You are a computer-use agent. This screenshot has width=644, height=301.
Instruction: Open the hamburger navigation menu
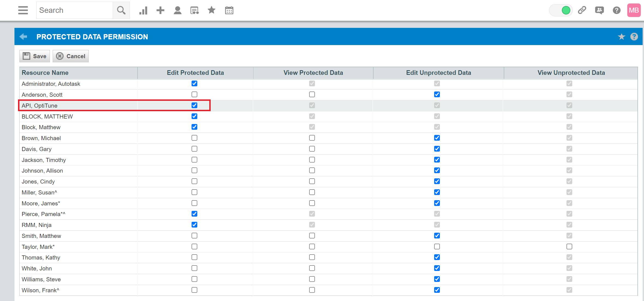point(23,10)
